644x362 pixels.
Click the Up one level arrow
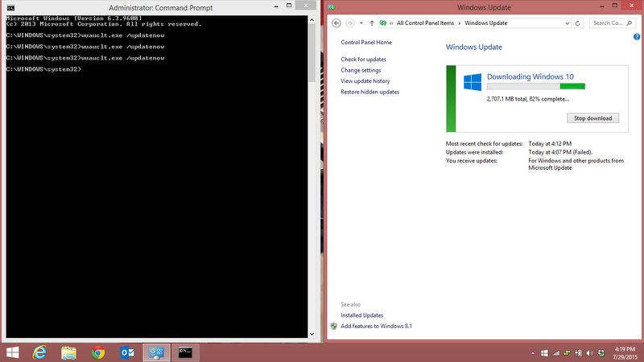(372, 23)
